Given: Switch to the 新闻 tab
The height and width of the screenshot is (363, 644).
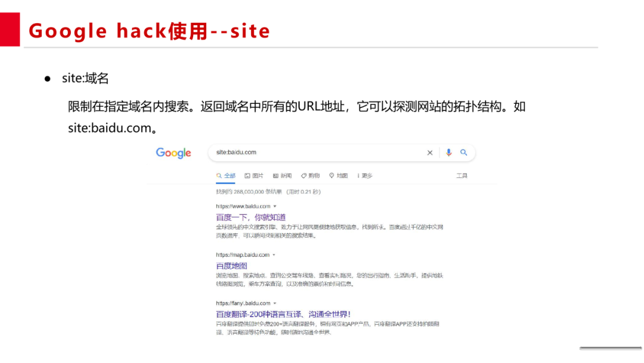Looking at the screenshot, I should coord(282,176).
